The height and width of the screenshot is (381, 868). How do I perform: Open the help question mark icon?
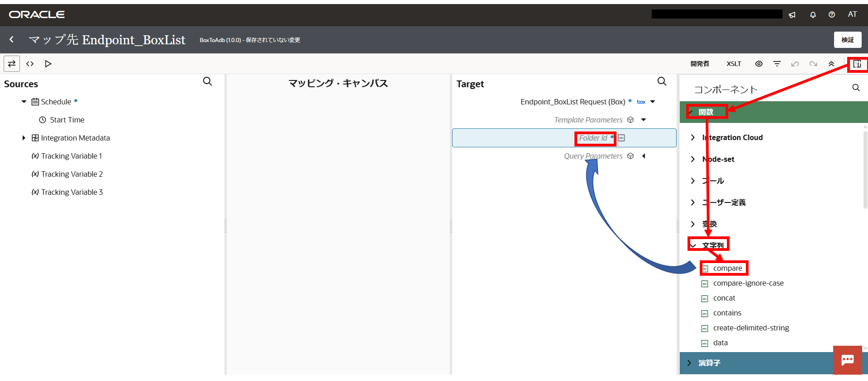(x=832, y=14)
